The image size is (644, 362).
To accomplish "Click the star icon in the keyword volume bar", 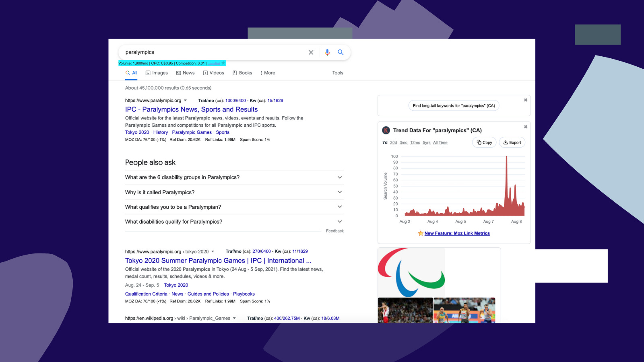I will [x=223, y=63].
